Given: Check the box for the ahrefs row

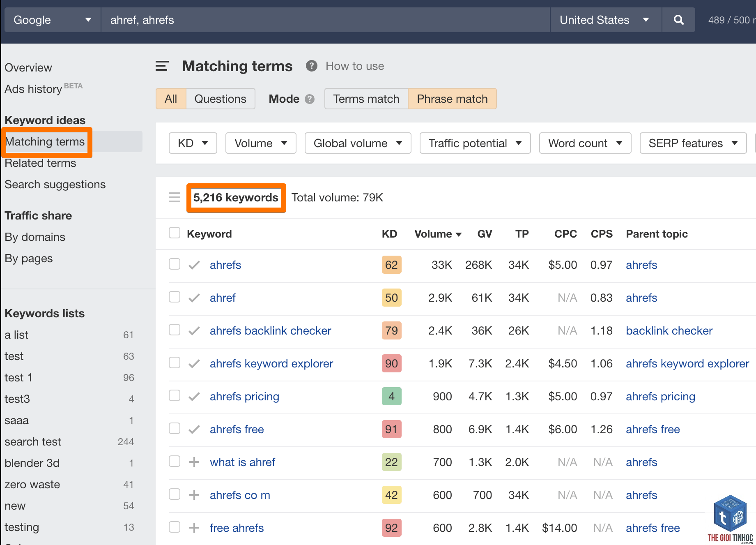Looking at the screenshot, I should tap(175, 264).
